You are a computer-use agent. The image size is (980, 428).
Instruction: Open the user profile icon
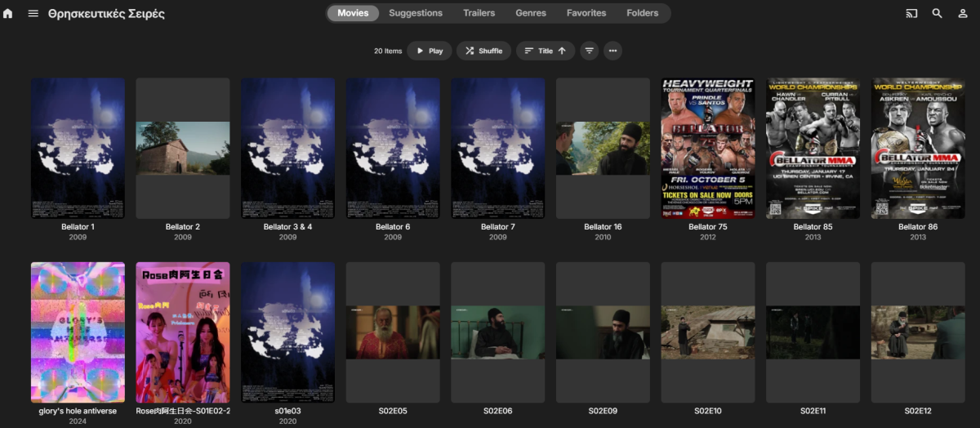[963, 14]
